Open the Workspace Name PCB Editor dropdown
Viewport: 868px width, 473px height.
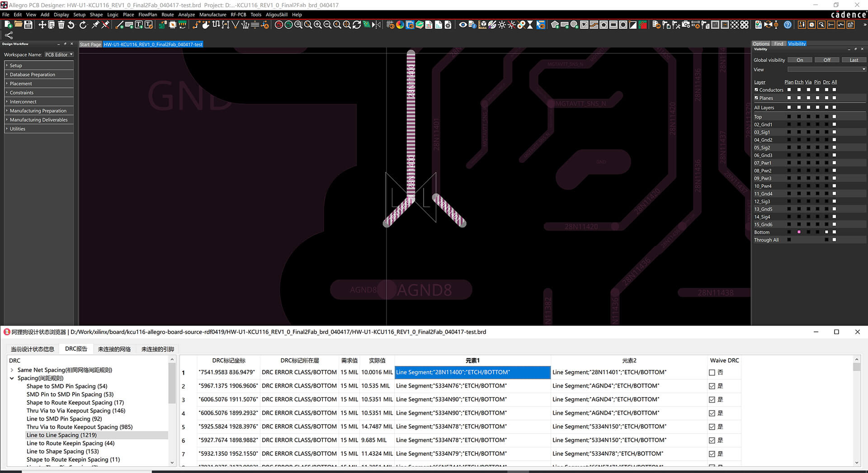point(59,55)
